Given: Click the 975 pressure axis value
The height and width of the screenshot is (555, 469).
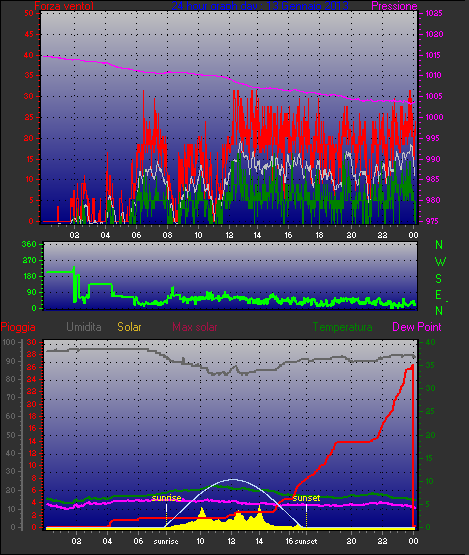Looking at the screenshot, I should [433, 221].
